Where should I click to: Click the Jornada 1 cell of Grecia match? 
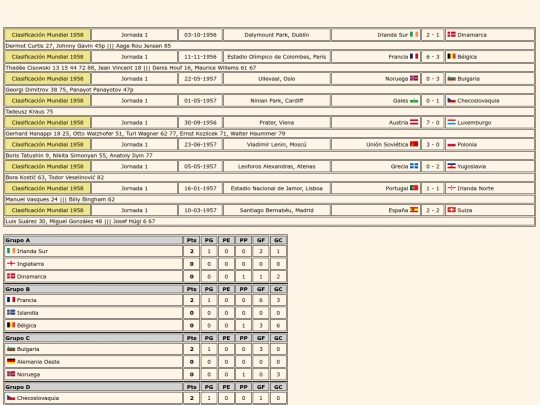[134, 167]
